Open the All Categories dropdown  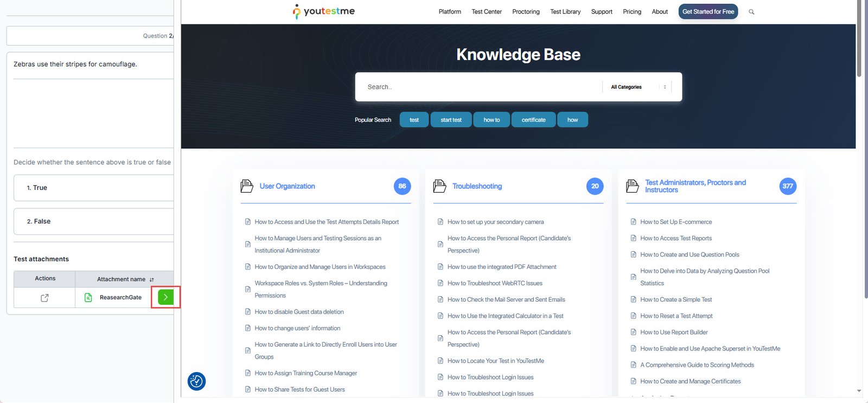637,87
